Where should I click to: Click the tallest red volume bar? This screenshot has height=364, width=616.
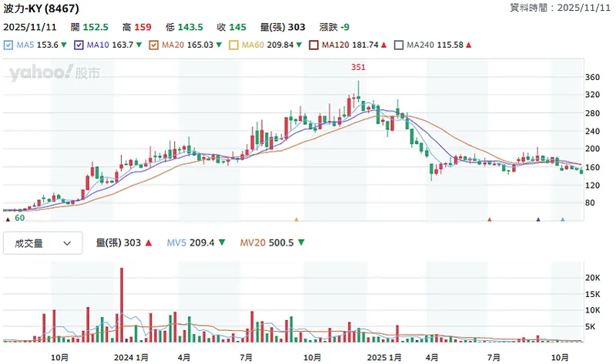(122, 305)
